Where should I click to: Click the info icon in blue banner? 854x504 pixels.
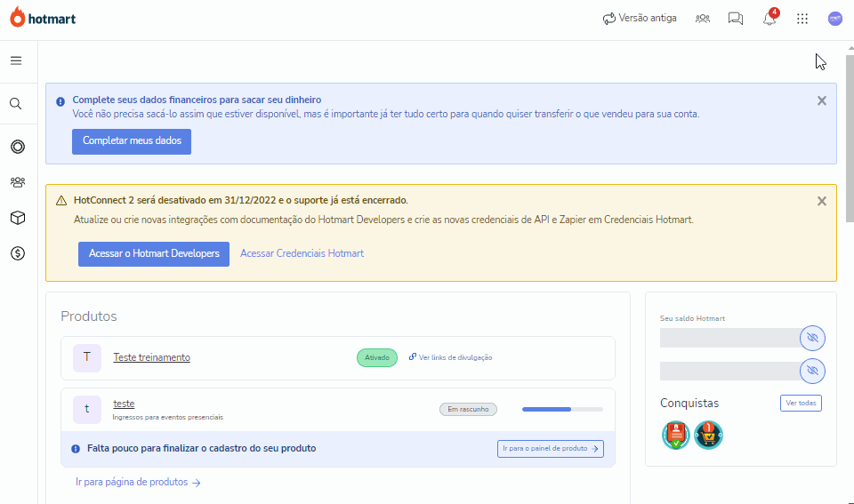(x=60, y=102)
